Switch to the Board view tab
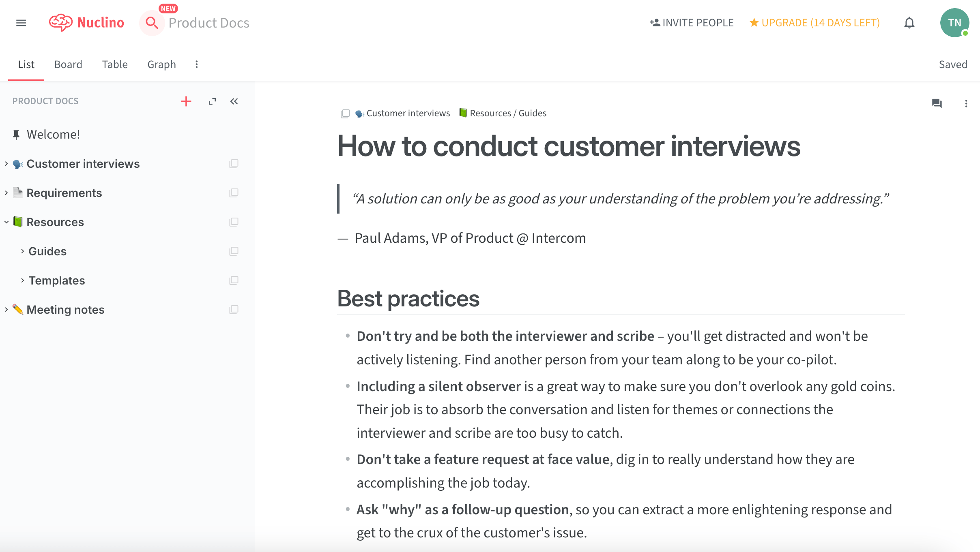The height and width of the screenshot is (552, 980). coord(68,64)
